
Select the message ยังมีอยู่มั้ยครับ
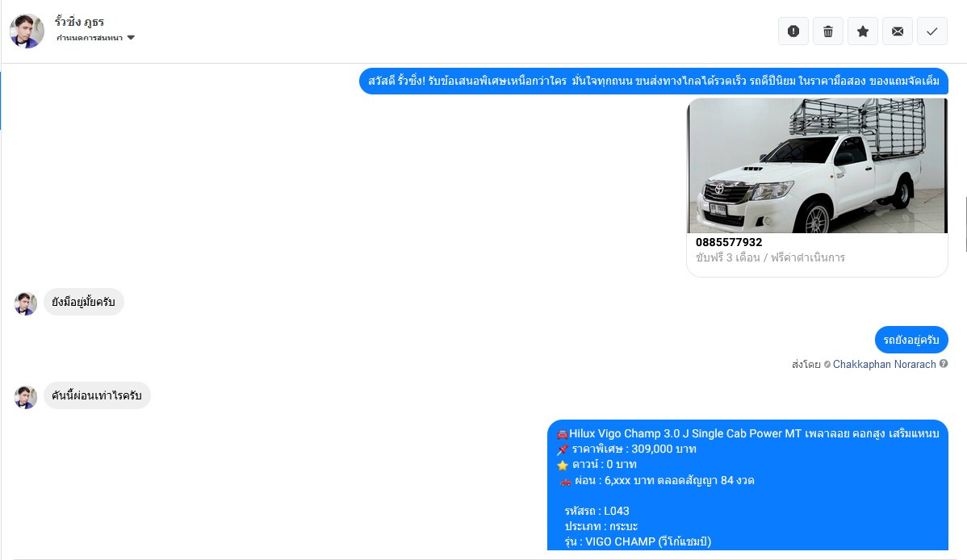pos(84,303)
